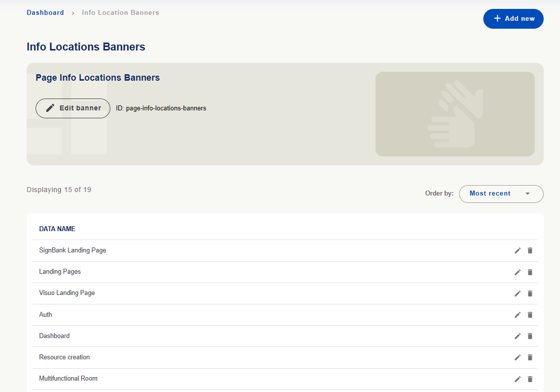Delete the Multifunctional Room row
Image resolution: width=560 pixels, height=392 pixels.
click(530, 379)
